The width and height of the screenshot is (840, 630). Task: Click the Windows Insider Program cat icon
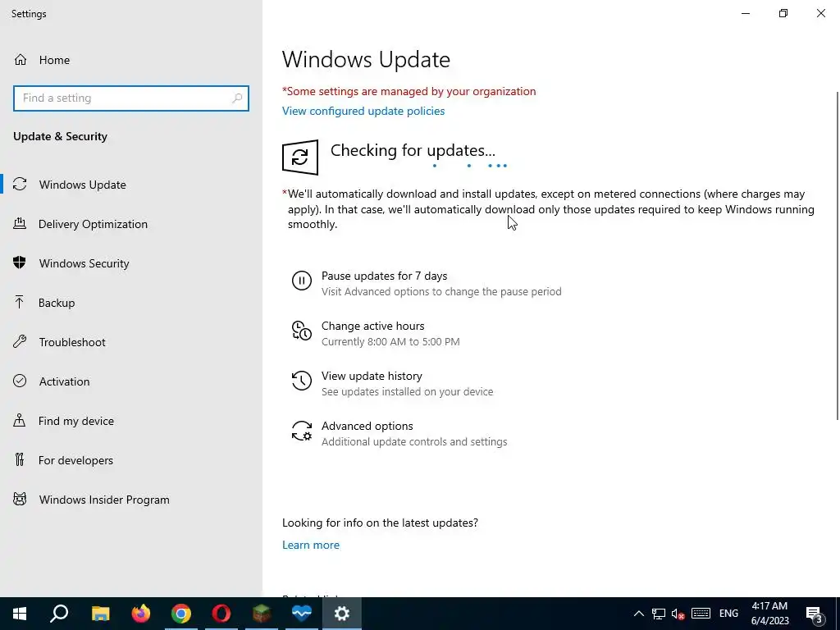pyautogui.click(x=20, y=500)
